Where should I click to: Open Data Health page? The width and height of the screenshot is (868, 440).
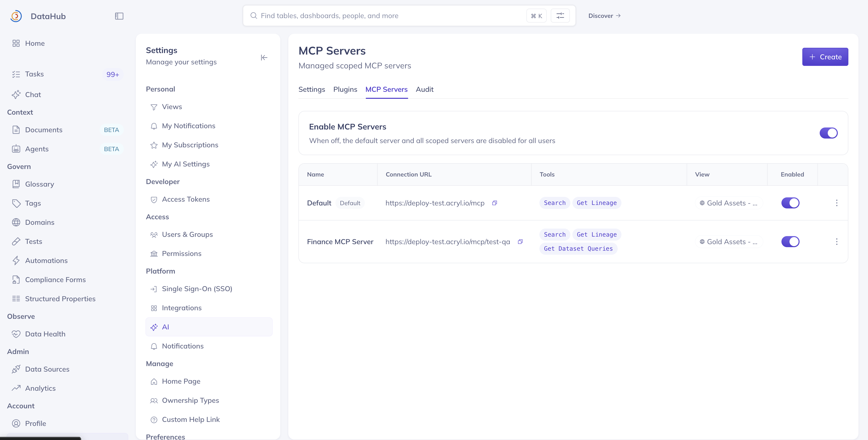[67, 334]
